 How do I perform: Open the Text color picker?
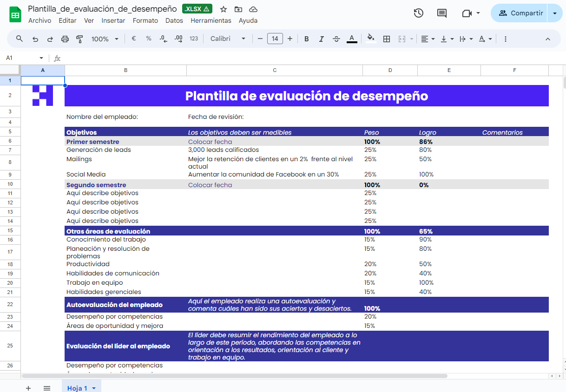coord(352,39)
